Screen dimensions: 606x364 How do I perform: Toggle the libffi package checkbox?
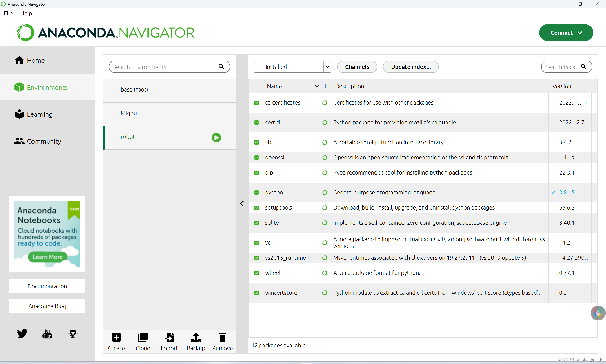[x=257, y=142]
